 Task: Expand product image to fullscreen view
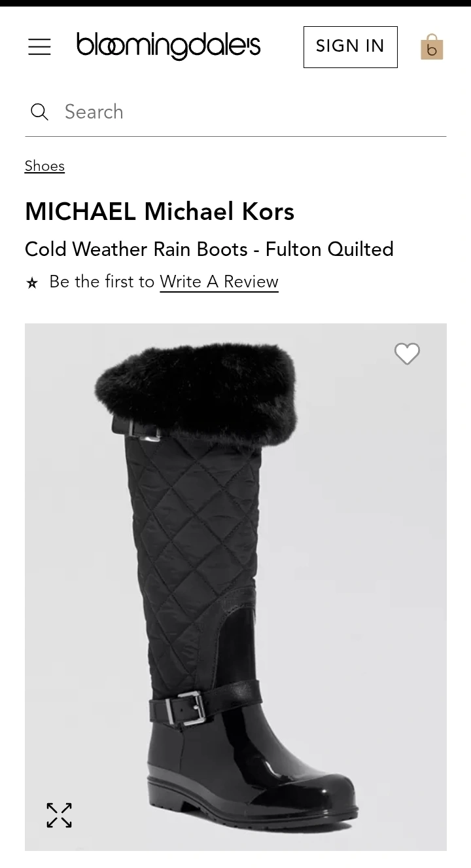(59, 815)
